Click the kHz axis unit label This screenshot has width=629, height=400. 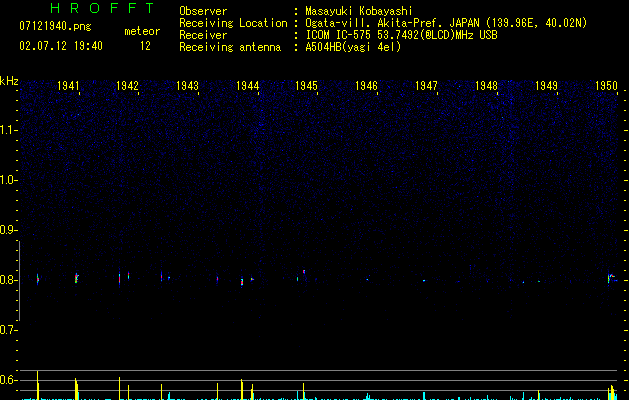pyautogui.click(x=9, y=81)
